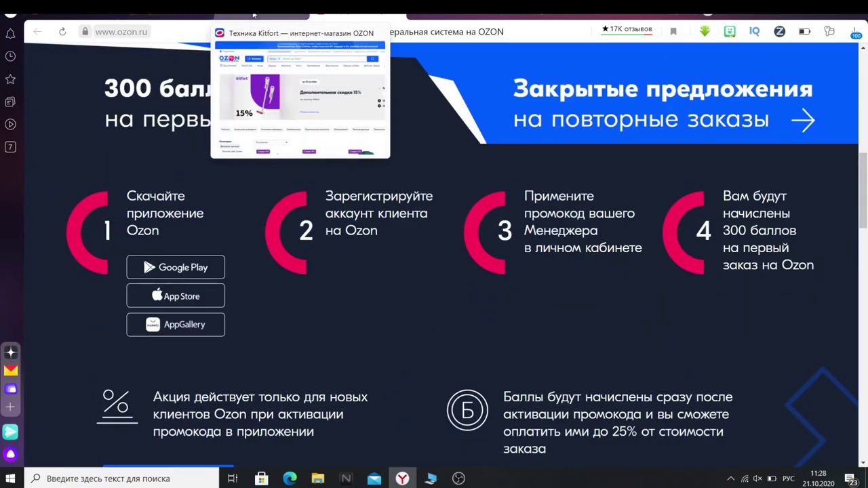Click the Акция действует только для новых text
The width and height of the screenshot is (868, 488).
click(x=260, y=414)
